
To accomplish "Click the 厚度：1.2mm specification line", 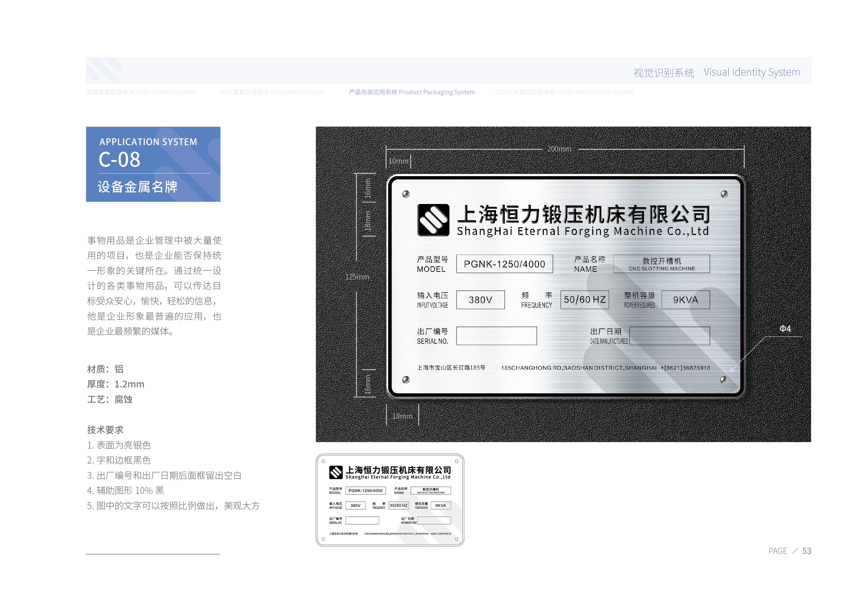I will 116,384.
